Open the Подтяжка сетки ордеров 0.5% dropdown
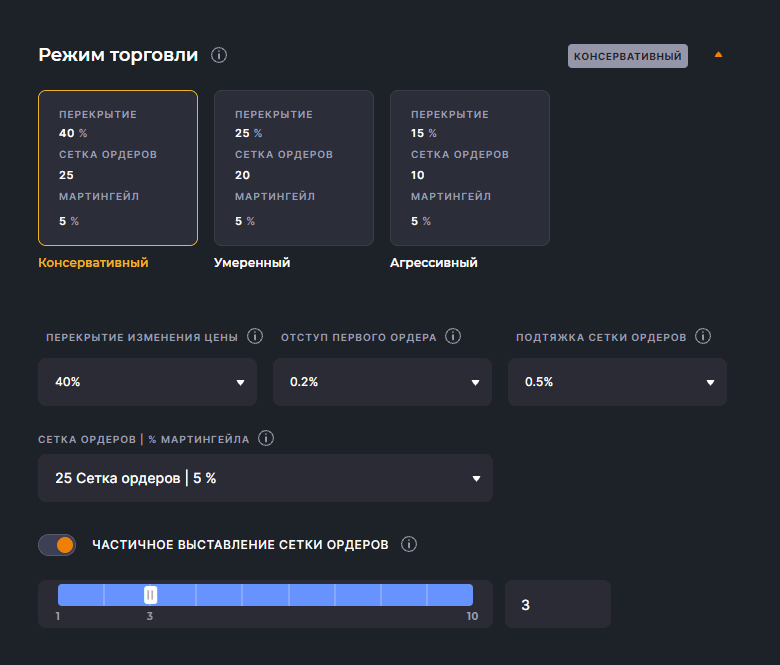Image resolution: width=780 pixels, height=665 pixels. pos(617,382)
